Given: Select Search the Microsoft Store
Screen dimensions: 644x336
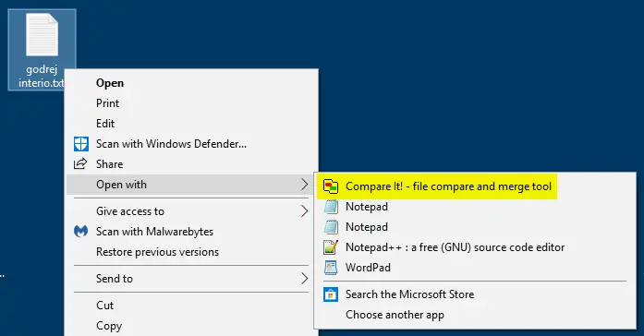Looking at the screenshot, I should (x=475, y=294).
